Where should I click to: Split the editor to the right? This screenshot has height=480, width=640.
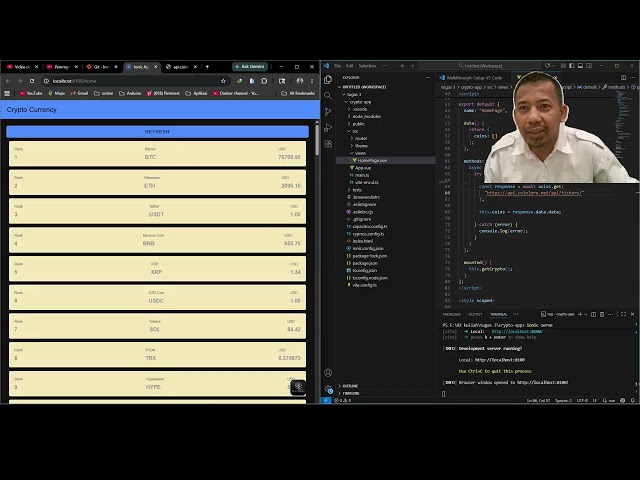click(x=624, y=77)
